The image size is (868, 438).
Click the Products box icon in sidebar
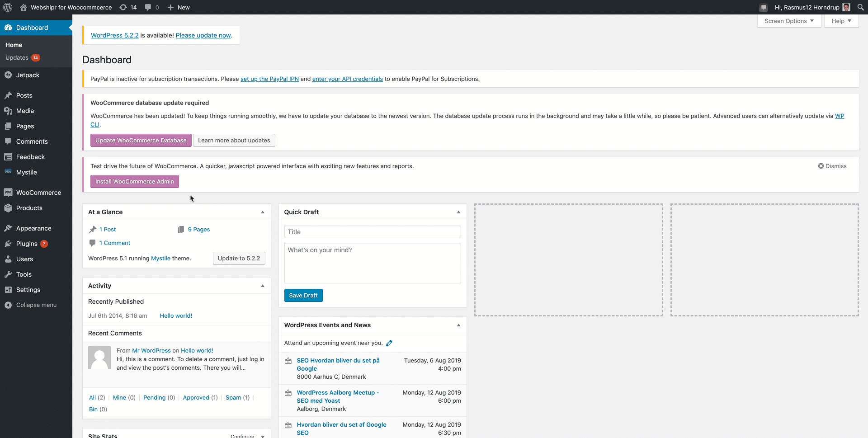pos(8,208)
